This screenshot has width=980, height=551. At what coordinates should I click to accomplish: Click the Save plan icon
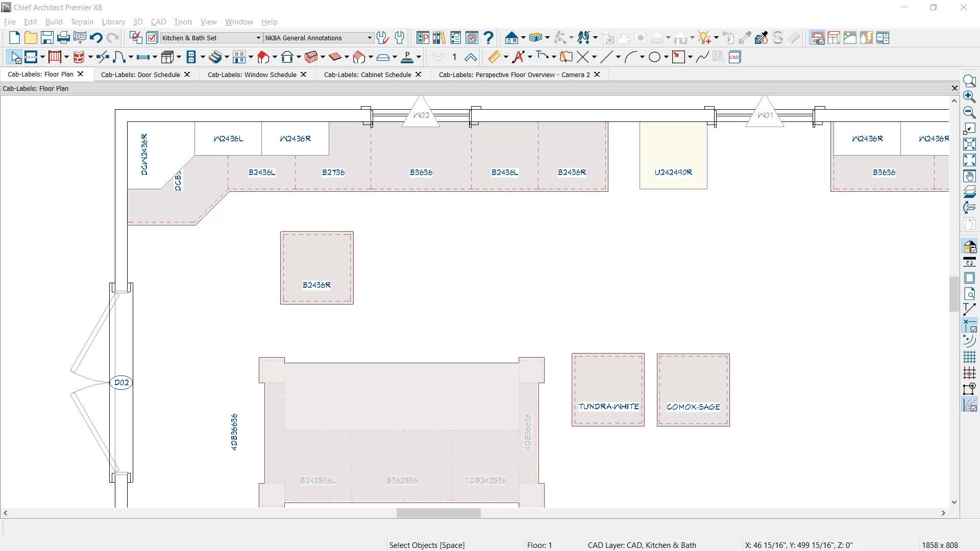[47, 38]
